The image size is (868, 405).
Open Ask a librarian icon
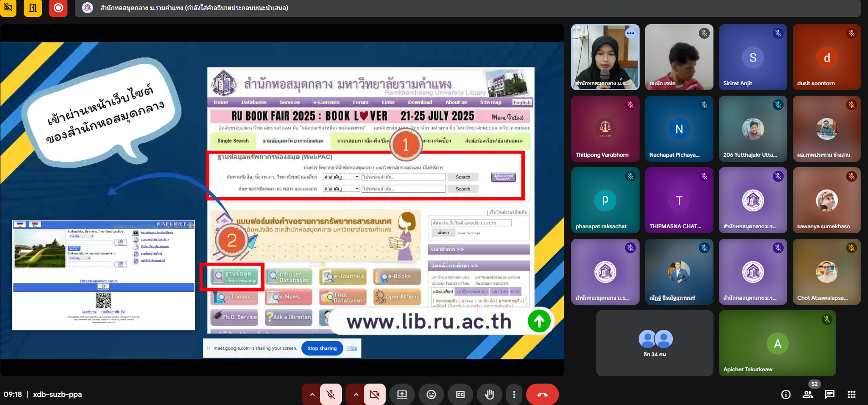[x=289, y=317]
